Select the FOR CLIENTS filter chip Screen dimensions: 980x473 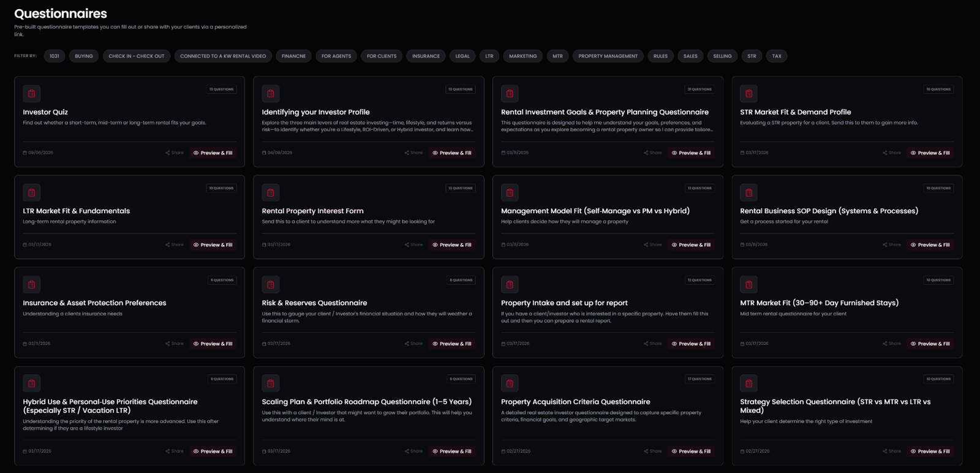click(382, 56)
